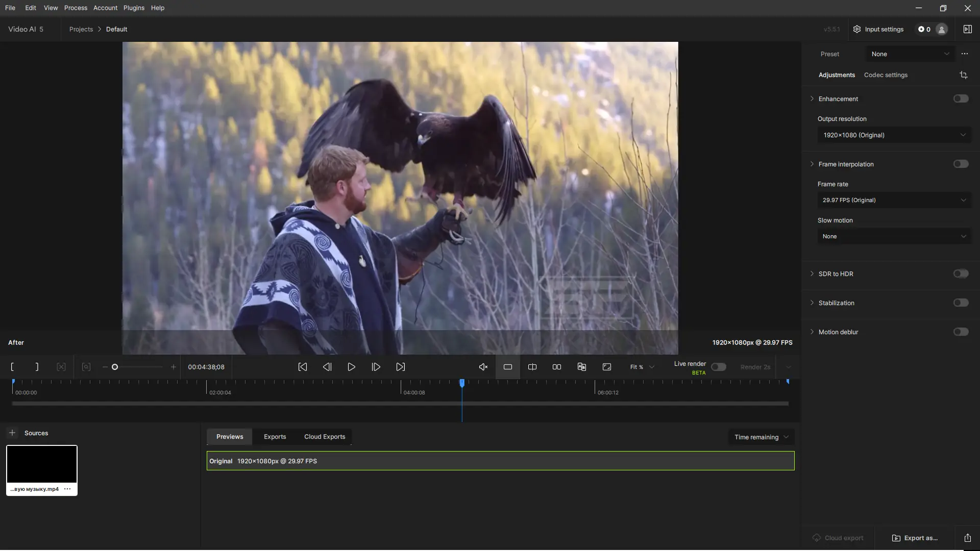
Task: Step back one frame
Action: (327, 367)
